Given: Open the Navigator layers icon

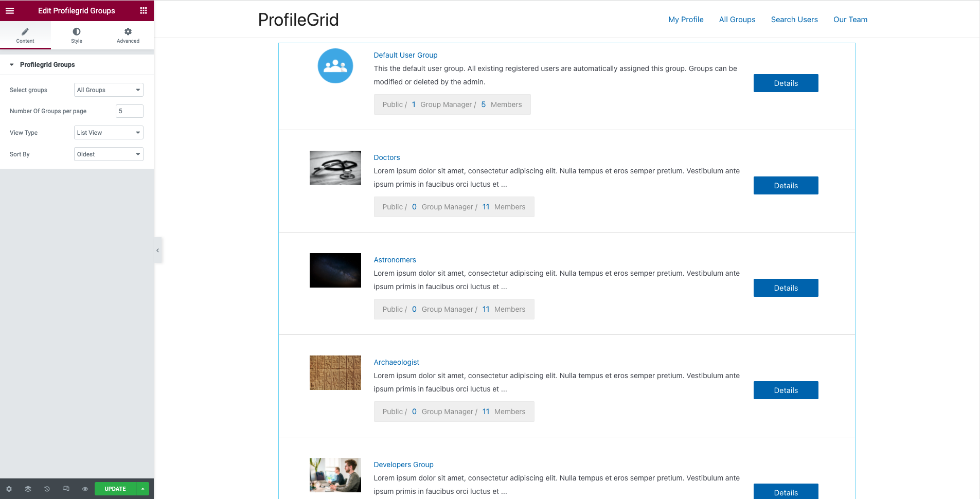Looking at the screenshot, I should (x=28, y=489).
